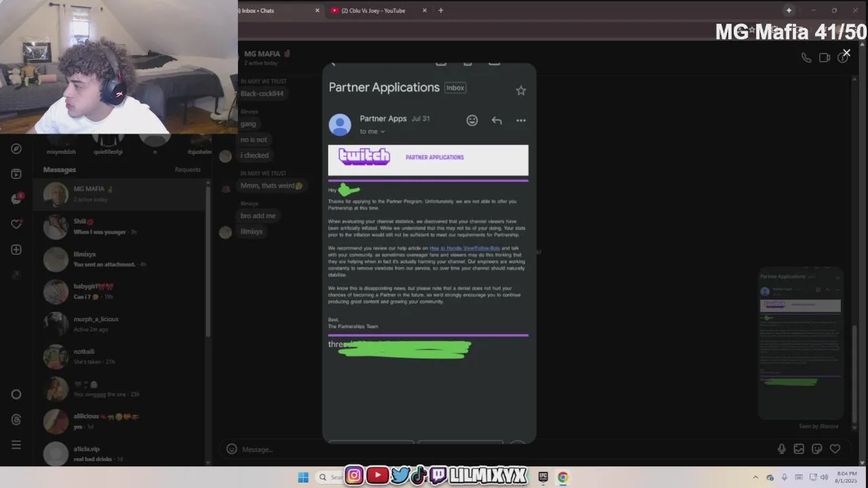Show hidden system tray icons chevron

pos(755,477)
